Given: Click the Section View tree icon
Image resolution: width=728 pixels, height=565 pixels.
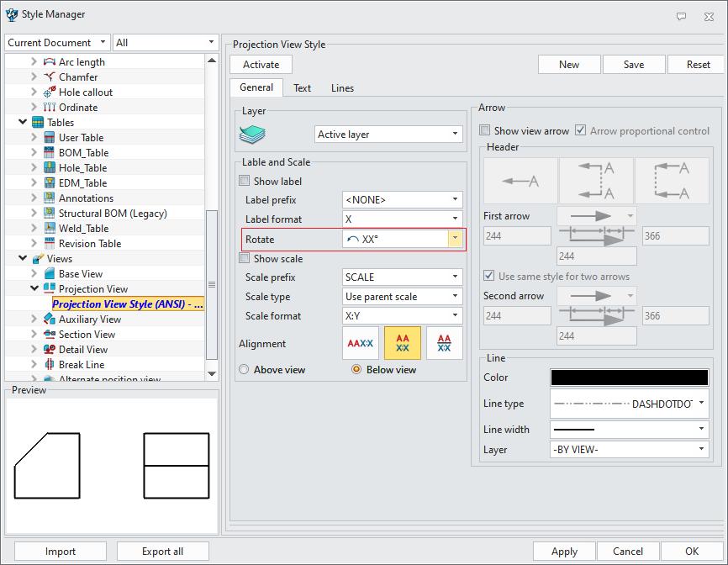Looking at the screenshot, I should [49, 335].
